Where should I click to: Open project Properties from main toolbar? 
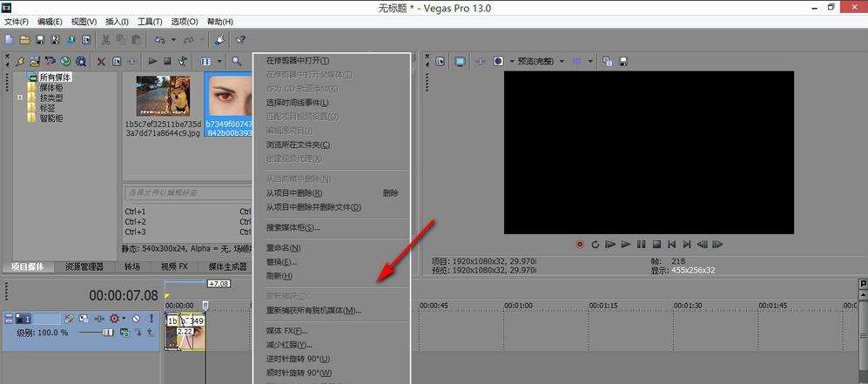(86, 40)
